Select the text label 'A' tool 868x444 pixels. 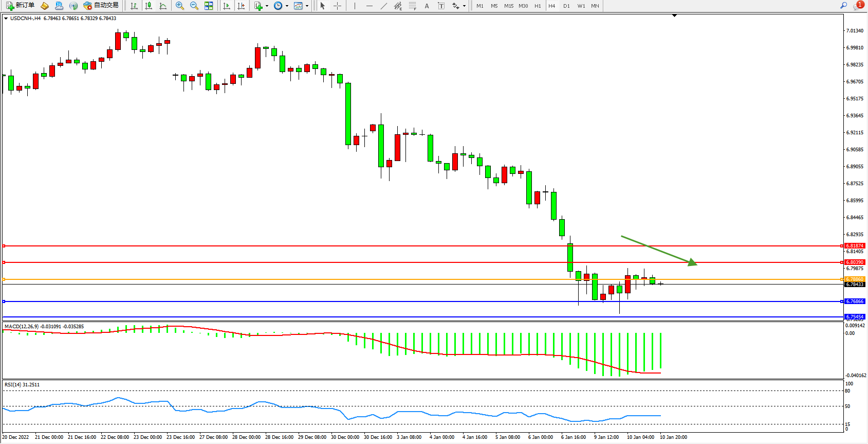coord(427,6)
